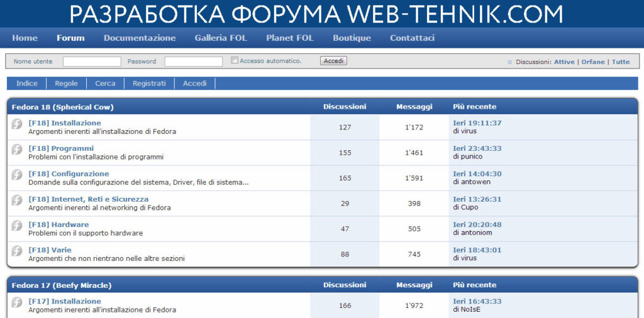The image size is (644, 318).
Task: Open the [F18] Varie forum
Action: 50,250
